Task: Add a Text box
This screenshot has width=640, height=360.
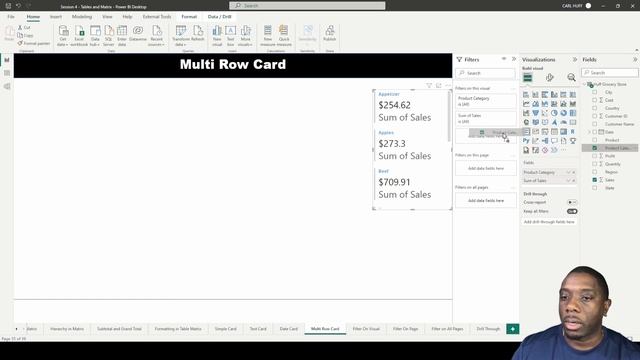Action: point(231,36)
